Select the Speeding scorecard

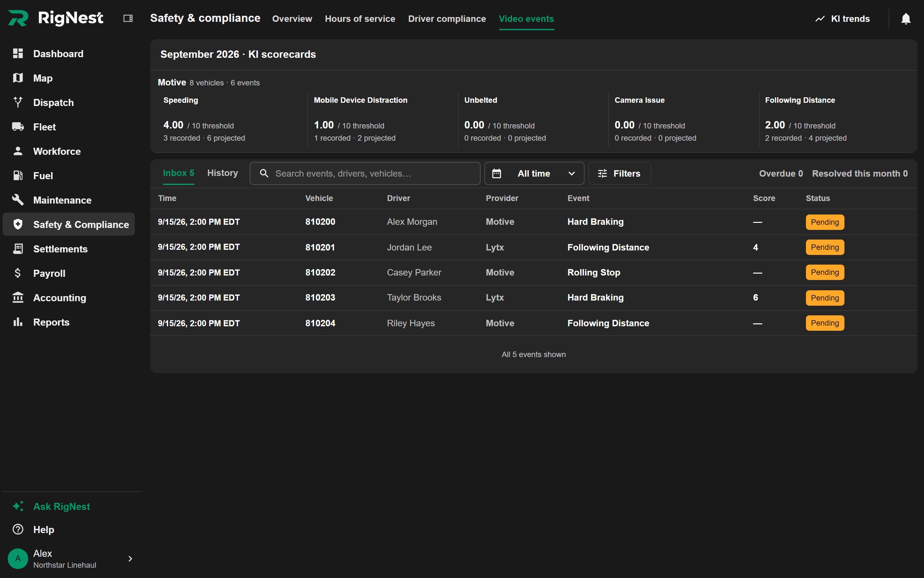[232, 119]
